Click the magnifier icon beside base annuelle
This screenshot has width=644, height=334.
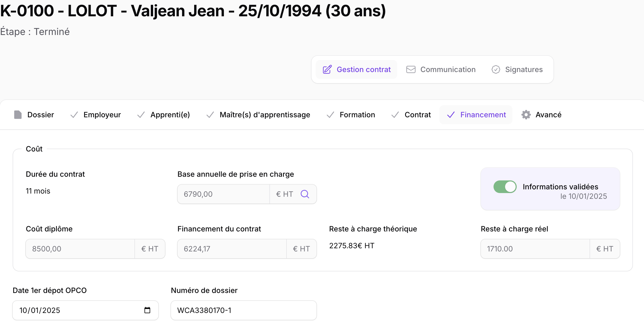(x=305, y=194)
